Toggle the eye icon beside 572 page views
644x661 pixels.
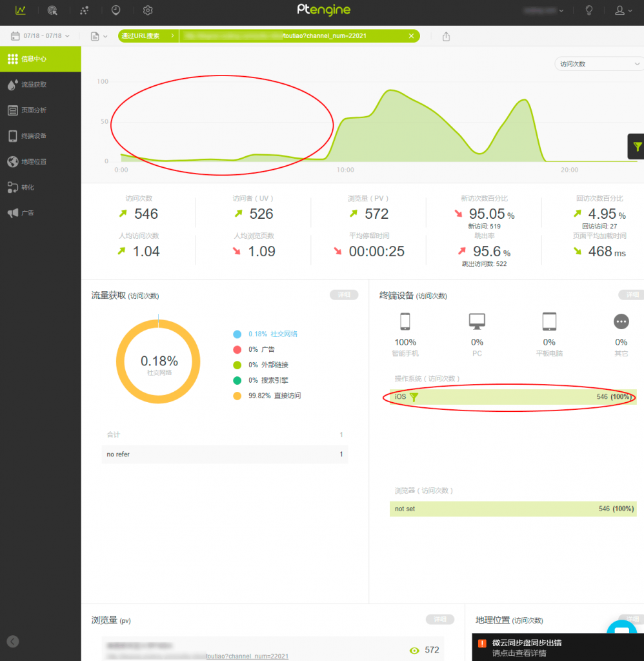(415, 650)
